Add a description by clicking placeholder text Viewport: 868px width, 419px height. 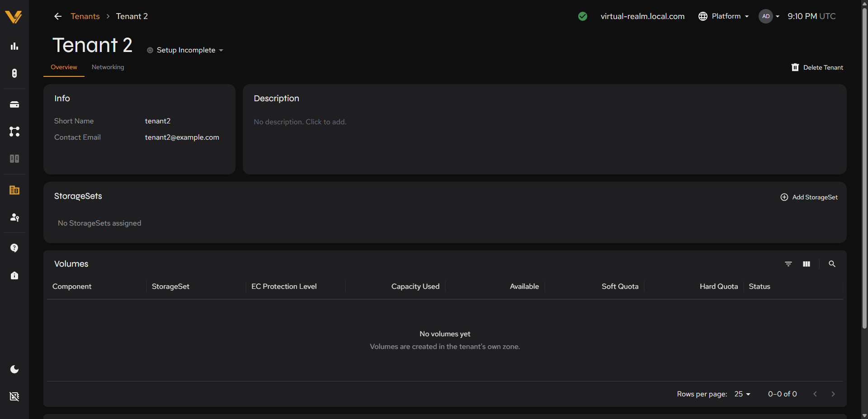click(300, 122)
